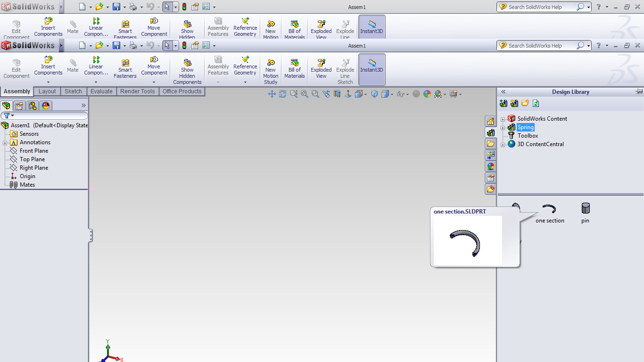Select the Spring library folder

pos(525,127)
